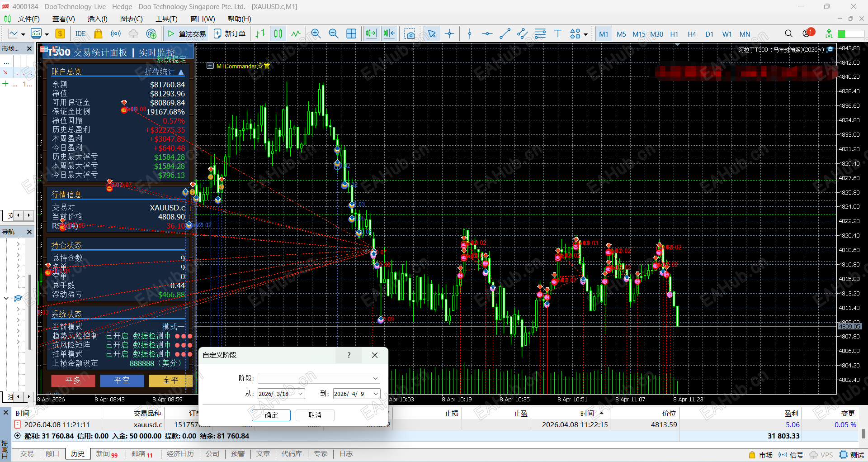868x462 pixels.
Task: Confirm dialog with 确定 button
Action: coord(271,415)
